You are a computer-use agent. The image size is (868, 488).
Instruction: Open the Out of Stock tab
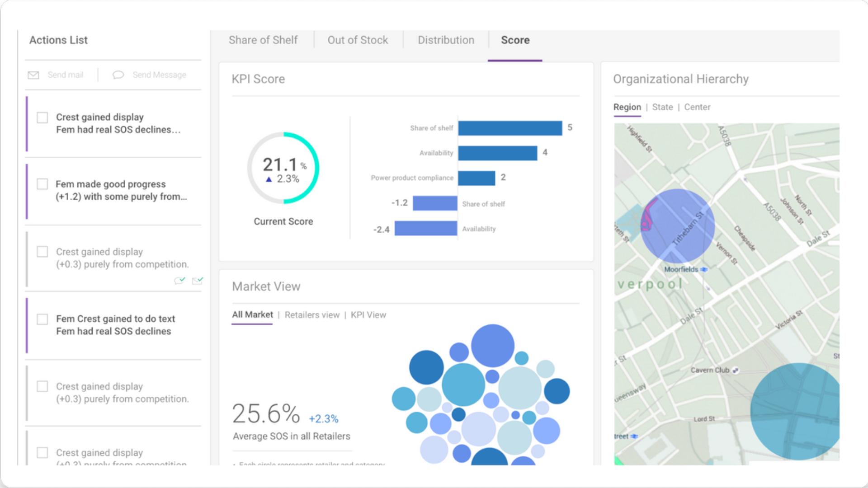tap(358, 40)
